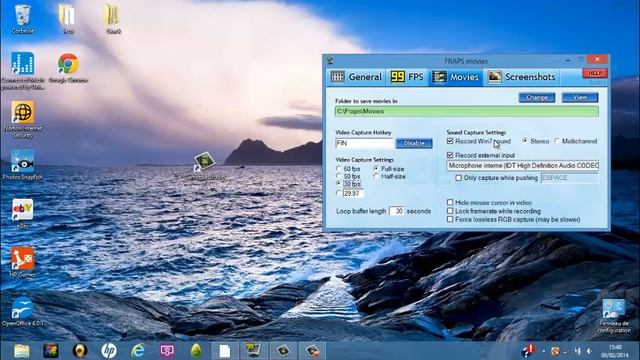Viewport: 640px width, 360px height.
Task: Close the FRAPS movies window
Action: tap(598, 60)
